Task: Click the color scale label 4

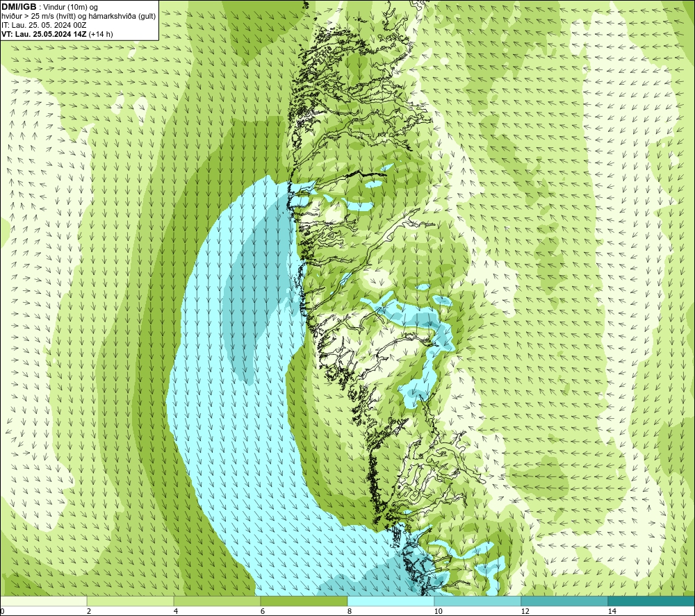Action: click(176, 611)
